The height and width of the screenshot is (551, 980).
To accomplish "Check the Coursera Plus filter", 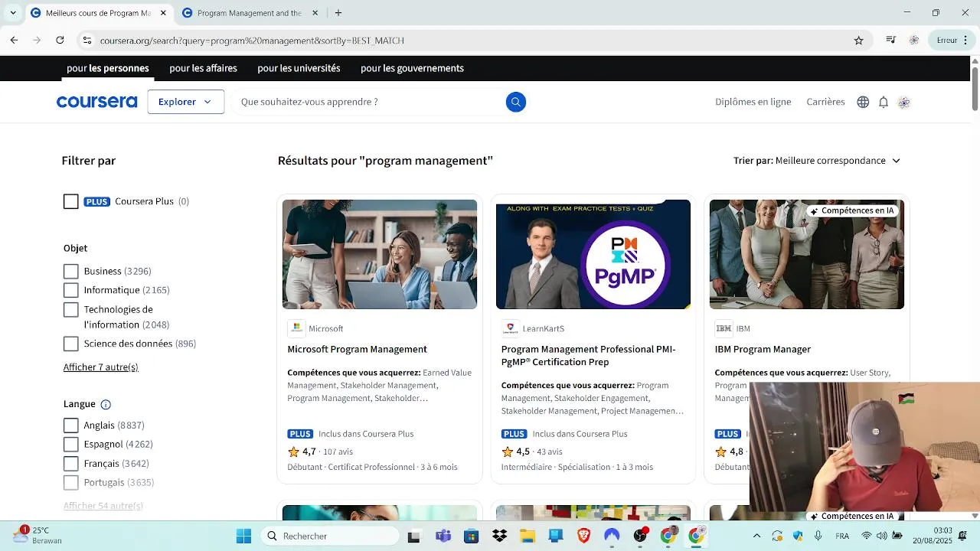I will coord(70,201).
